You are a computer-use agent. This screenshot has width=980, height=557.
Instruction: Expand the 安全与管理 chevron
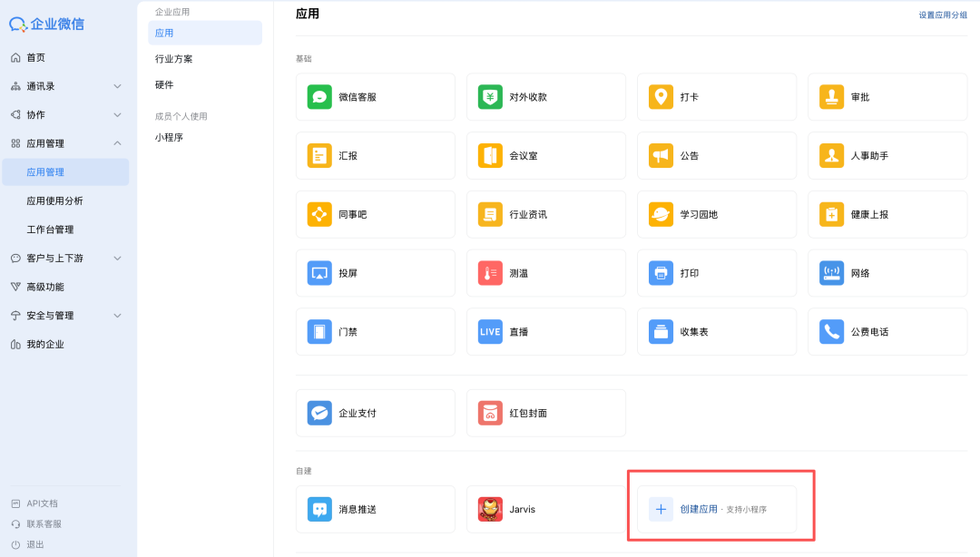pyautogui.click(x=117, y=316)
